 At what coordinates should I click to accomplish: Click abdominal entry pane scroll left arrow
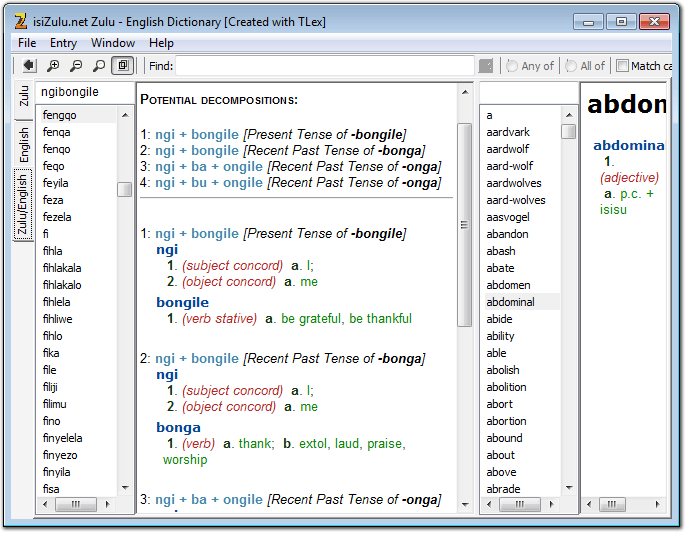(x=589, y=504)
